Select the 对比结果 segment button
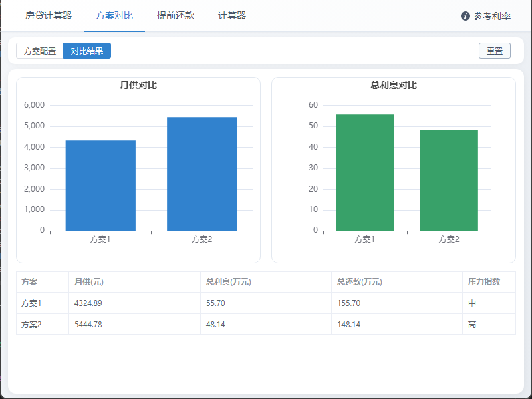 click(x=87, y=51)
